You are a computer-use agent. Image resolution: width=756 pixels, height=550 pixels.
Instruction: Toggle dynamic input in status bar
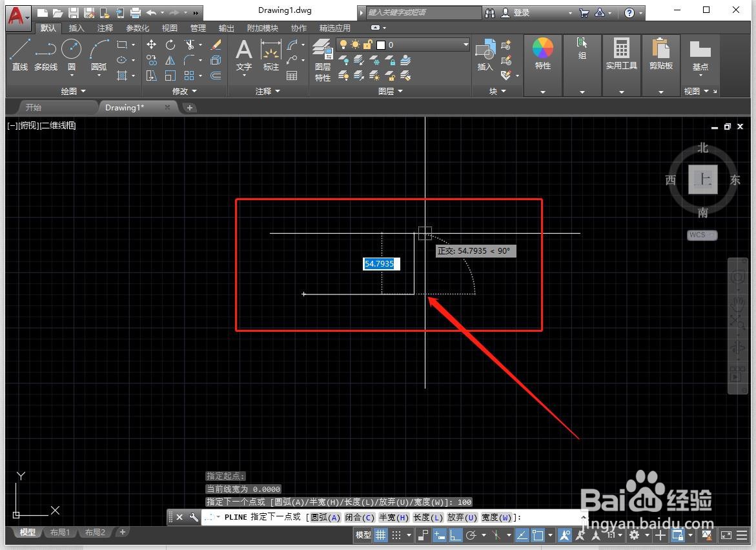(x=439, y=535)
